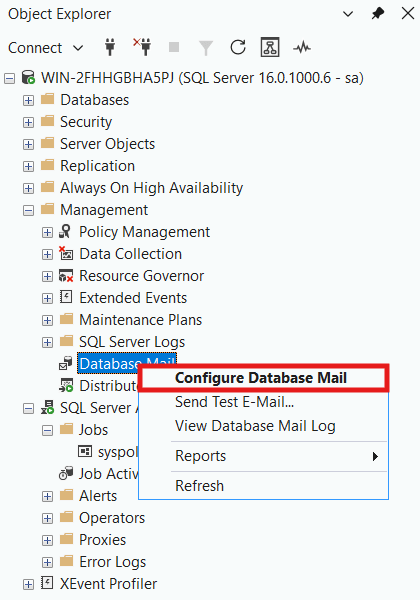Refresh Object Explorer using the circular arrow icon
Screen dimensions: 420x600
[x=238, y=47]
